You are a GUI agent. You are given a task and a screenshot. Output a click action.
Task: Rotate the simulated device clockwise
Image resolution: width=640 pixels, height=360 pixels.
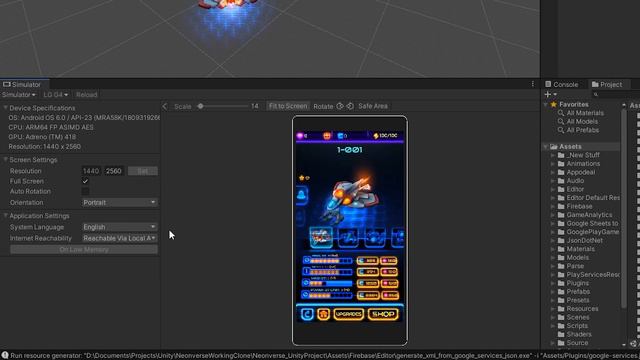click(x=340, y=106)
